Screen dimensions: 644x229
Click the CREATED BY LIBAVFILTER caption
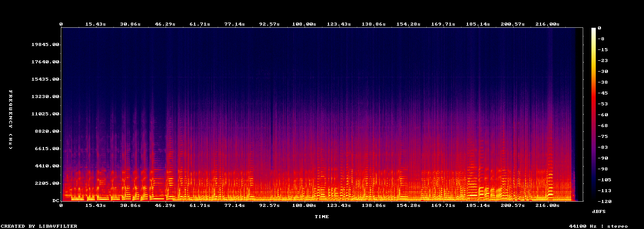point(40,226)
